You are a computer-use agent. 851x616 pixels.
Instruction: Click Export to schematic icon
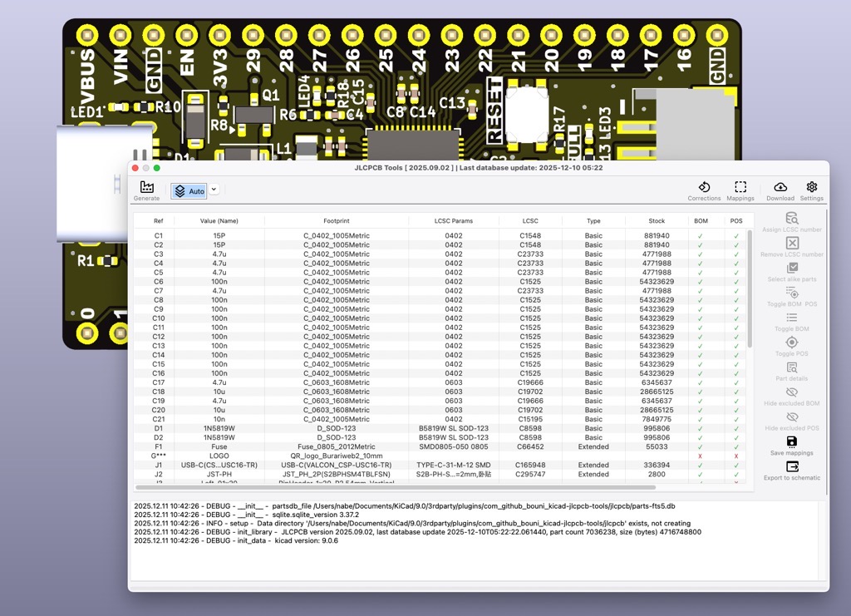point(792,467)
